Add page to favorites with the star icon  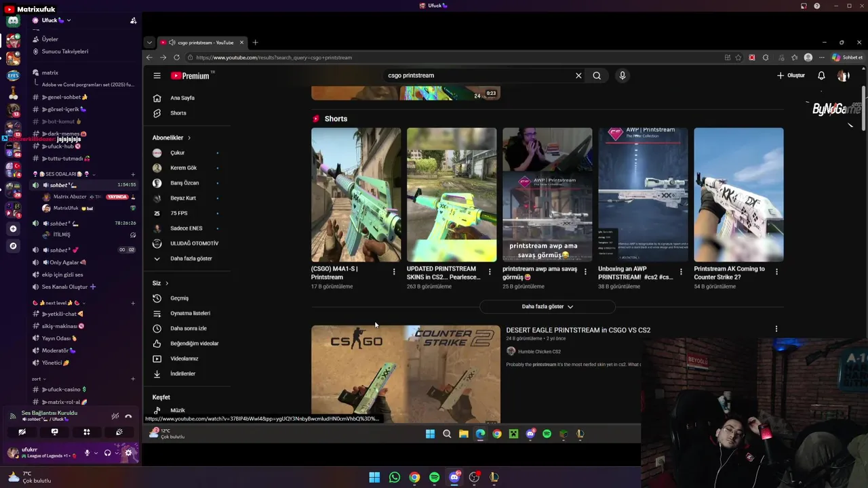738,58
